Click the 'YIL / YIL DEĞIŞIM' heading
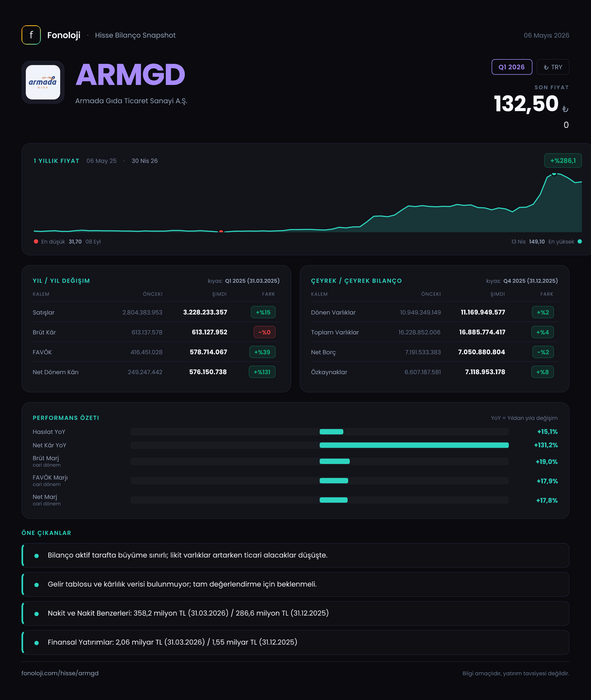This screenshot has height=700, width=591. coord(61,281)
